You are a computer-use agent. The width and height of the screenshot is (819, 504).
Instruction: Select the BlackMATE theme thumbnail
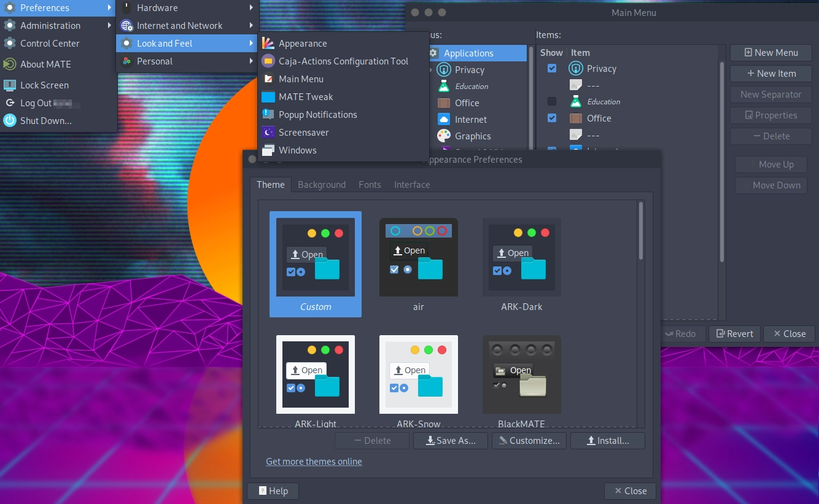click(x=522, y=381)
